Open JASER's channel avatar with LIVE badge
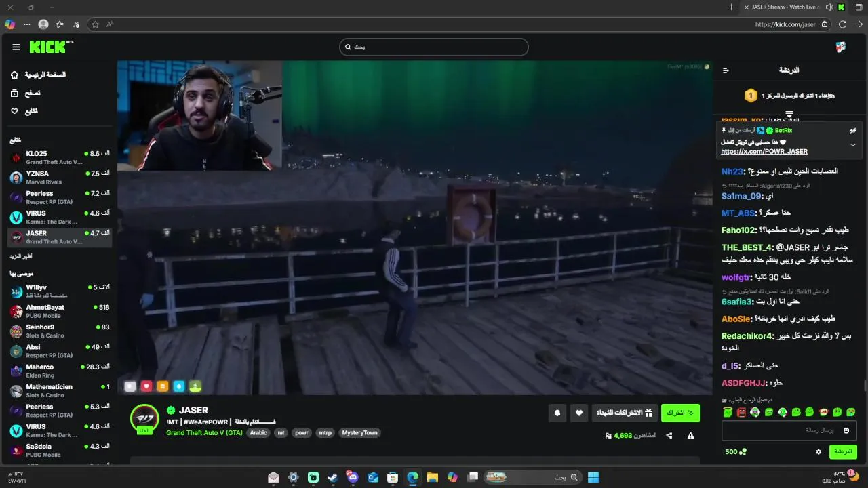 coord(144,419)
